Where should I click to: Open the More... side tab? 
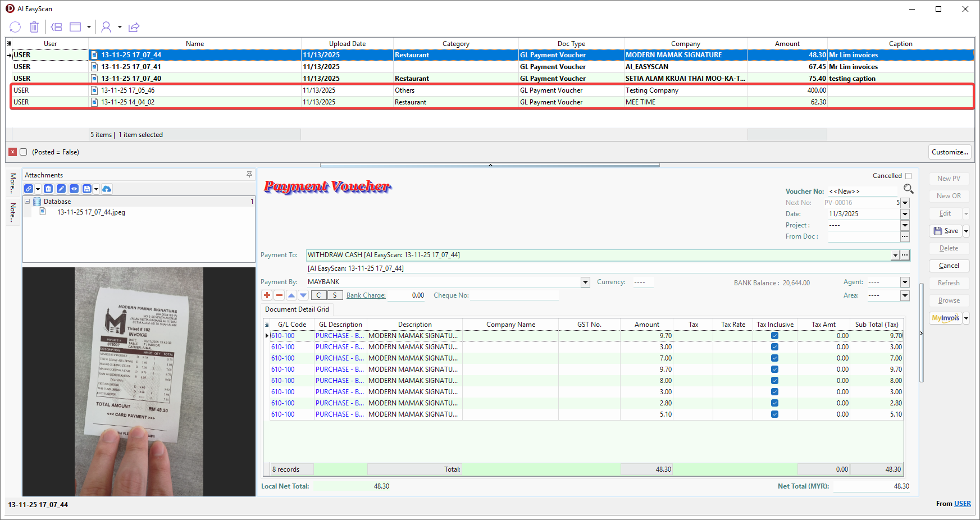(x=12, y=183)
